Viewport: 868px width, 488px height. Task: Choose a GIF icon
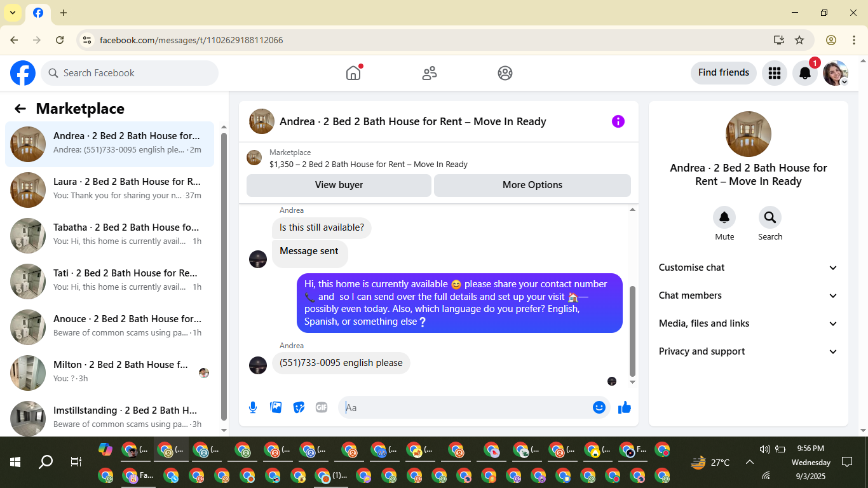click(322, 407)
